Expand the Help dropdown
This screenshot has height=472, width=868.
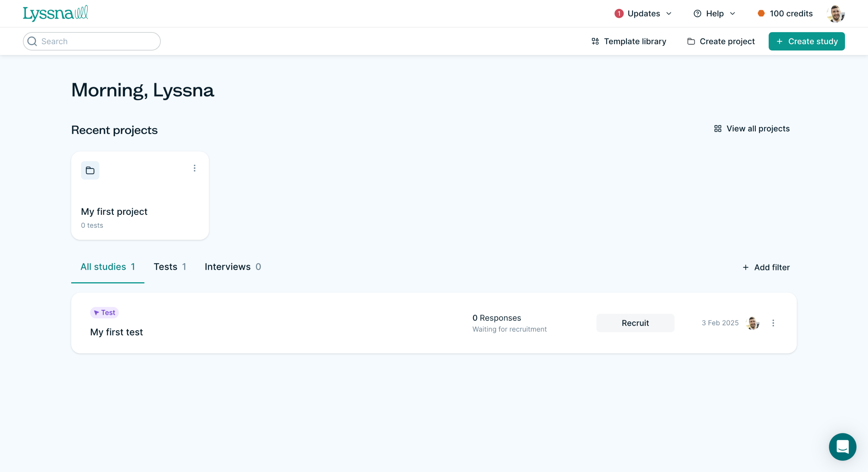pos(715,14)
